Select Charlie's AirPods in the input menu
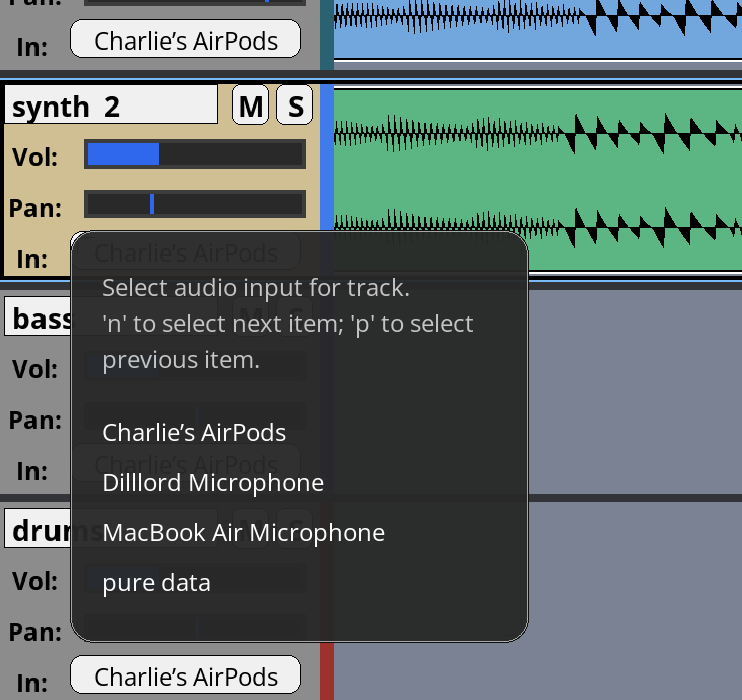Image resolution: width=742 pixels, height=700 pixels. click(194, 433)
